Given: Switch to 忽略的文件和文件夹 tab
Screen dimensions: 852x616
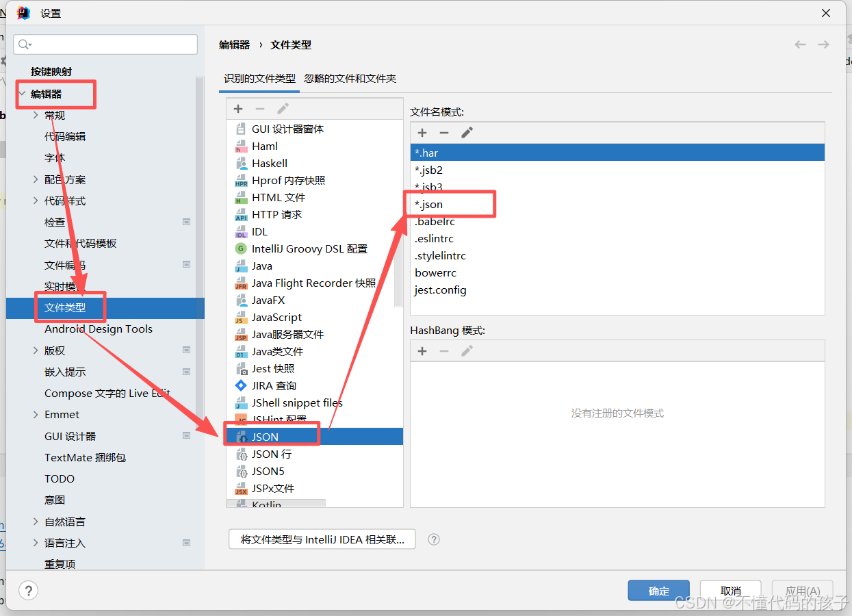Looking at the screenshot, I should pos(350,79).
